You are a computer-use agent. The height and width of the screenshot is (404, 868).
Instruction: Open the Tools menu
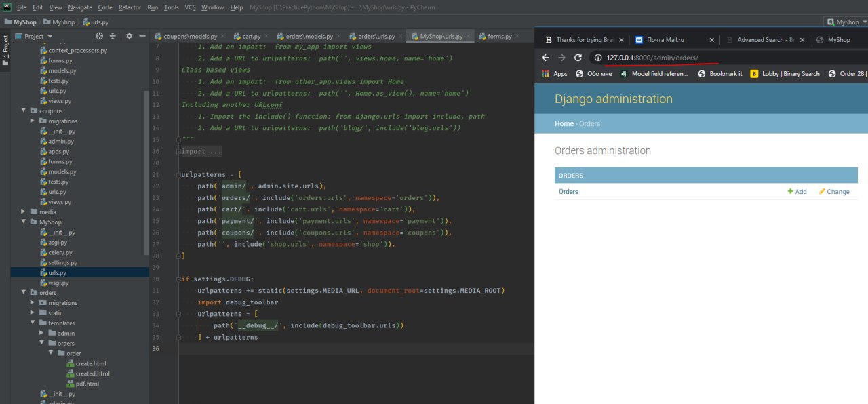pos(172,7)
